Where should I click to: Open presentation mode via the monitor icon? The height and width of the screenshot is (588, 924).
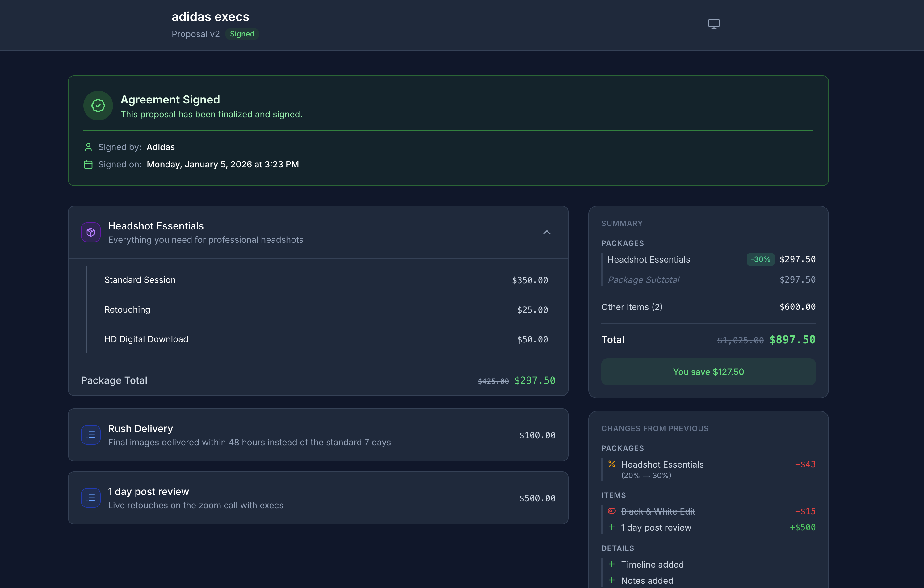(714, 24)
